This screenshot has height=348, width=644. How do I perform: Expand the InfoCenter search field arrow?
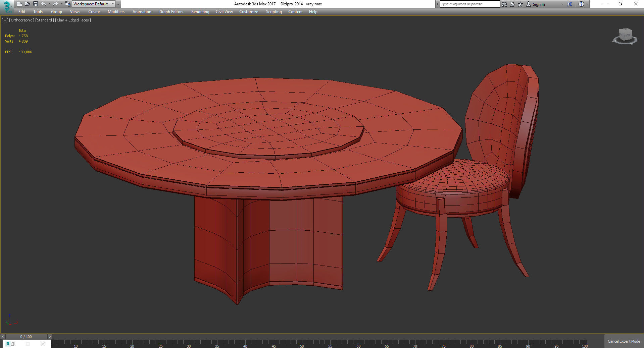(x=437, y=4)
